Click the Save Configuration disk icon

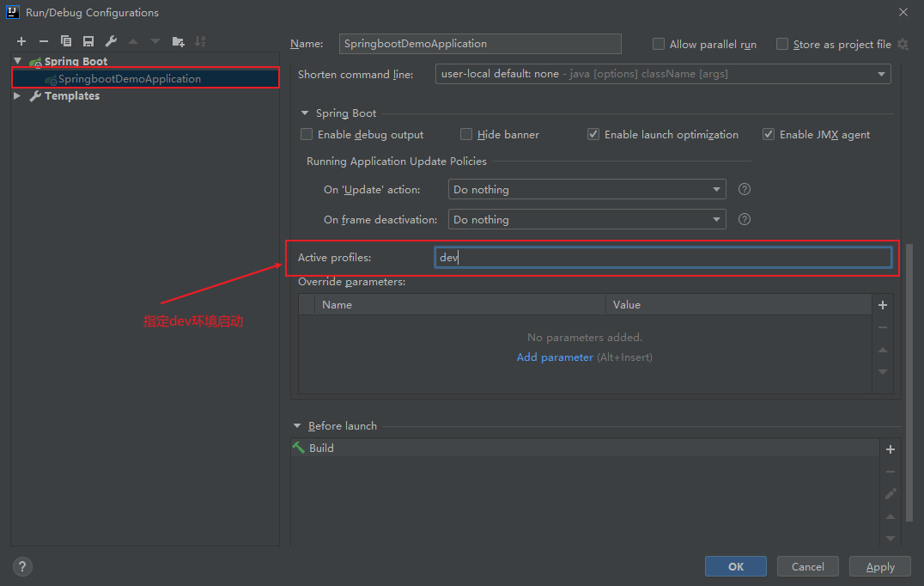pos(88,41)
